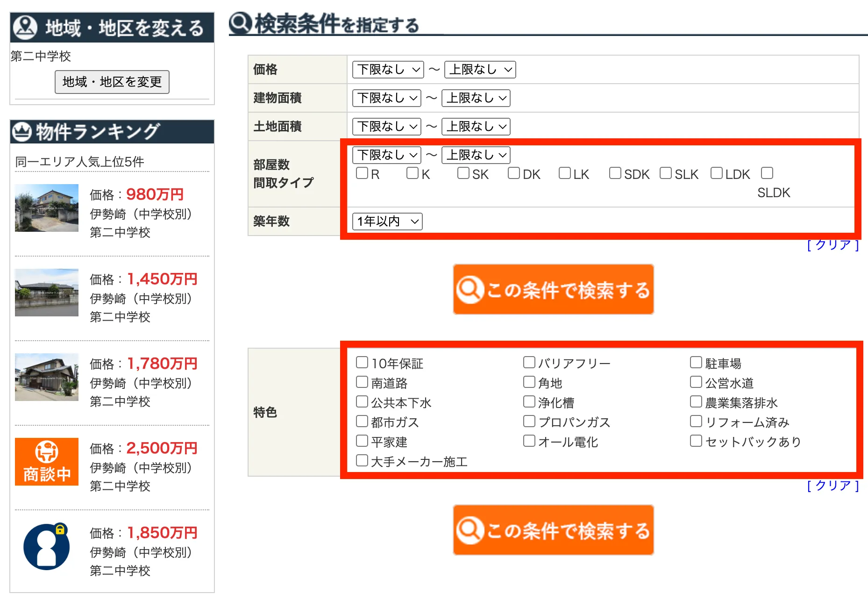Click the クリア link below the features box
The width and height of the screenshot is (868, 601).
832,486
